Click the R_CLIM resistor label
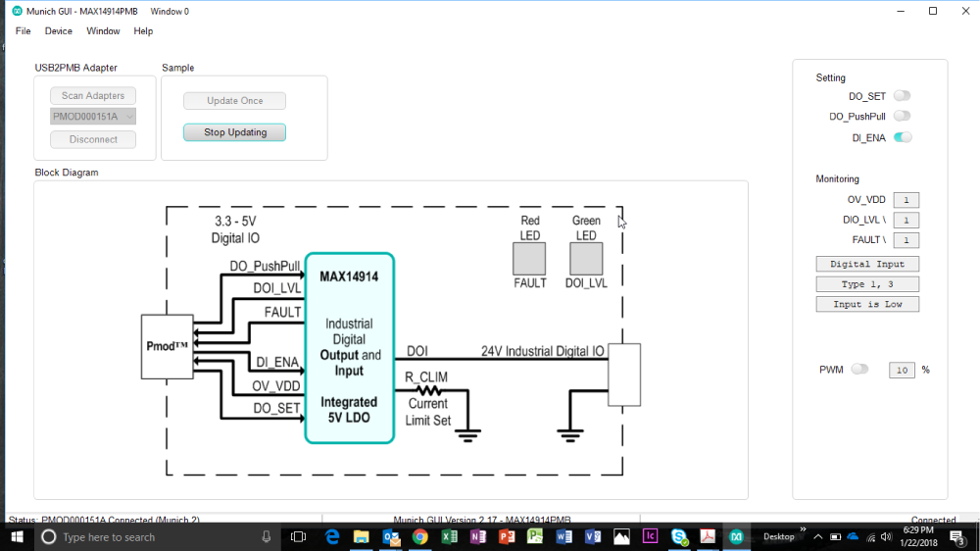The width and height of the screenshot is (980, 551). pos(426,377)
